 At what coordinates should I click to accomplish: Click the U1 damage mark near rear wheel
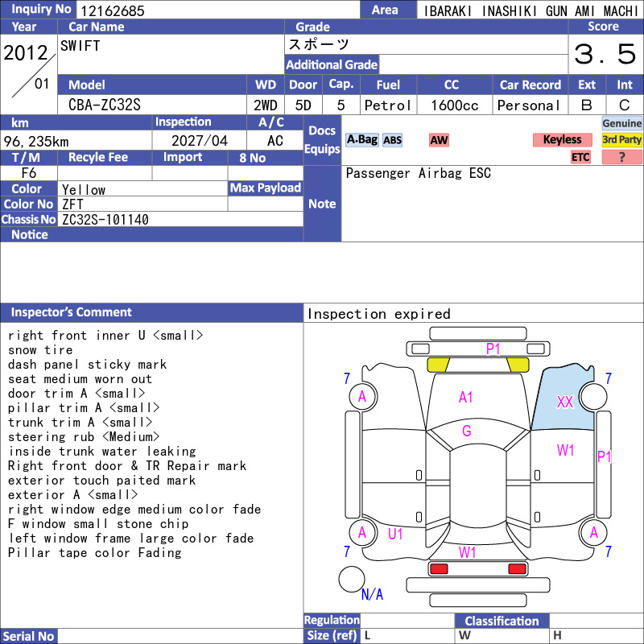(395, 534)
